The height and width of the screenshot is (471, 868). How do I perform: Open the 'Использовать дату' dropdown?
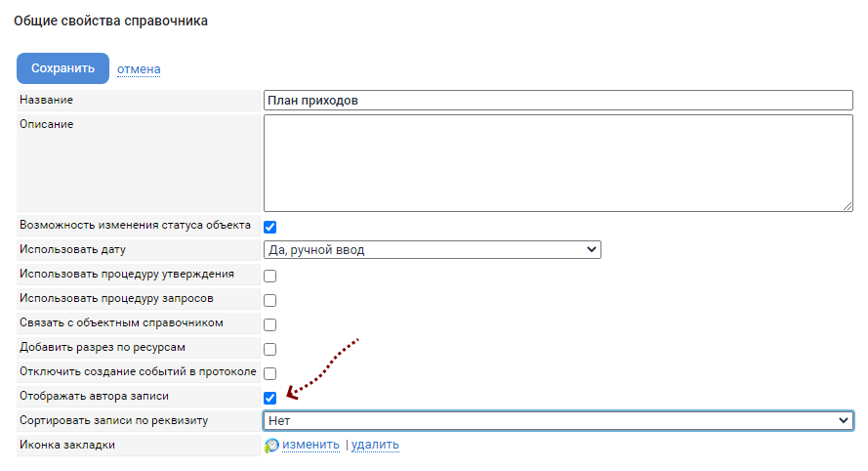pyautogui.click(x=432, y=250)
